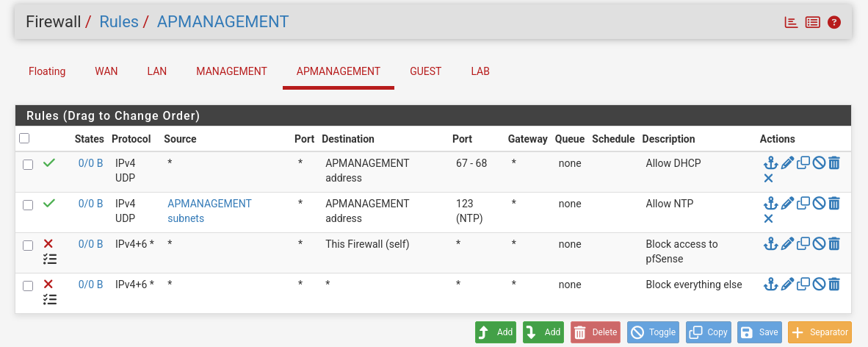Delete the Block everything else rule
Viewport: 868px width, 347px height.
pyautogui.click(x=834, y=285)
